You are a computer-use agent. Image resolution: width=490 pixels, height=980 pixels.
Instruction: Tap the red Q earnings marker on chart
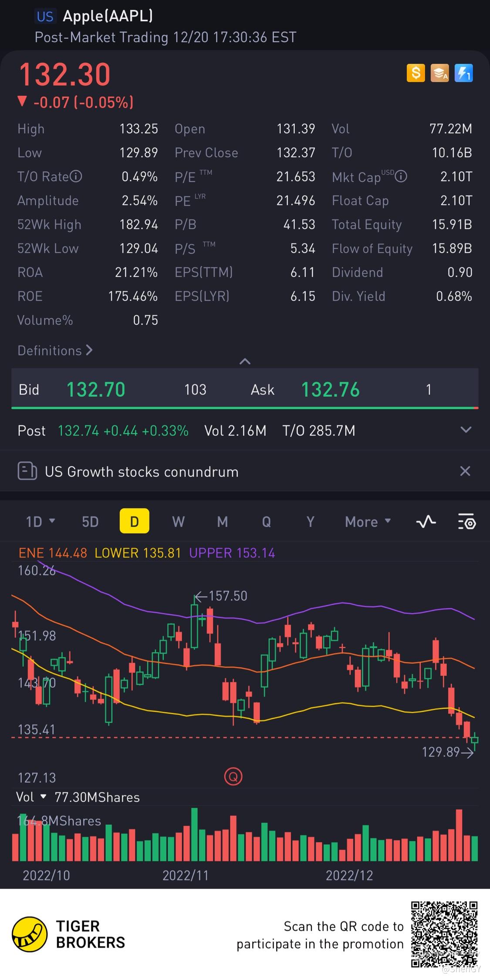(x=233, y=777)
